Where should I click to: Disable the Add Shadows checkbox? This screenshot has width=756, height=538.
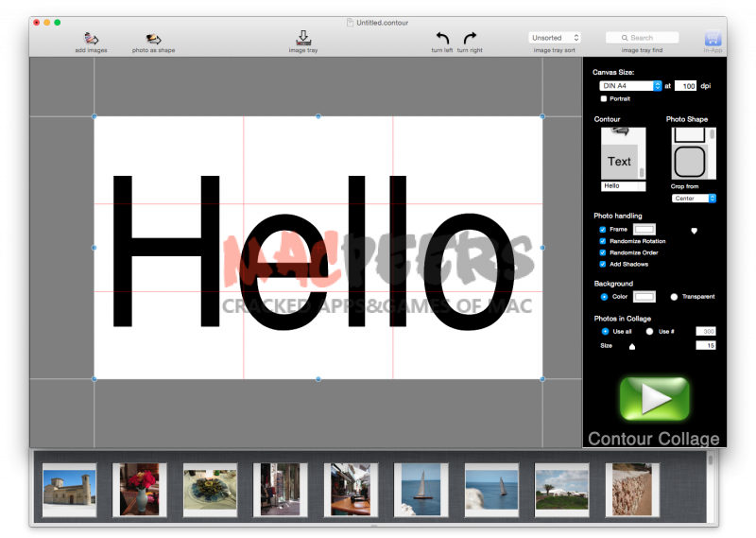pos(603,264)
